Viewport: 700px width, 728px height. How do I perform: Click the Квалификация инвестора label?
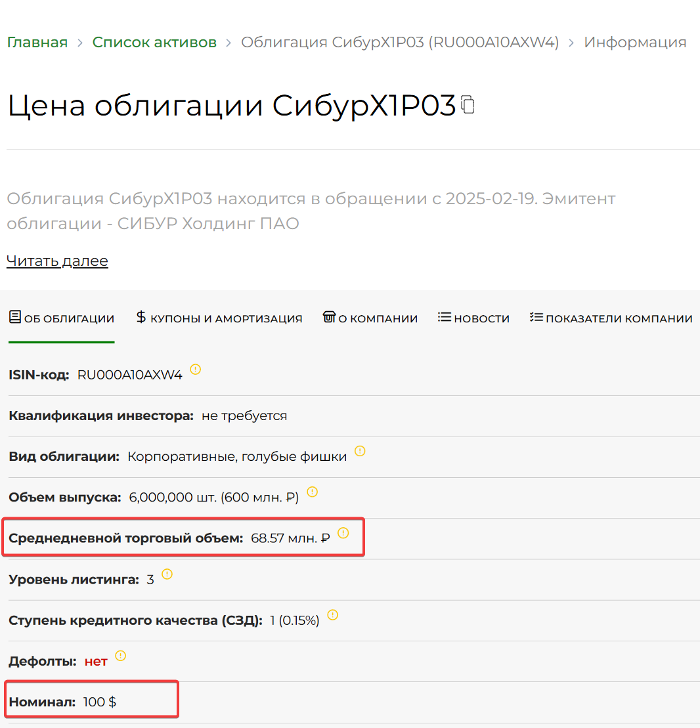[100, 416]
